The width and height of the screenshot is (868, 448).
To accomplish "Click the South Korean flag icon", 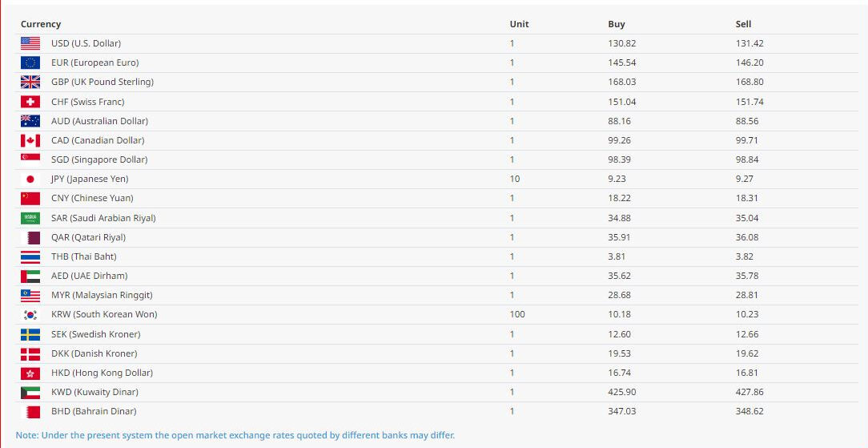I will click(x=30, y=314).
